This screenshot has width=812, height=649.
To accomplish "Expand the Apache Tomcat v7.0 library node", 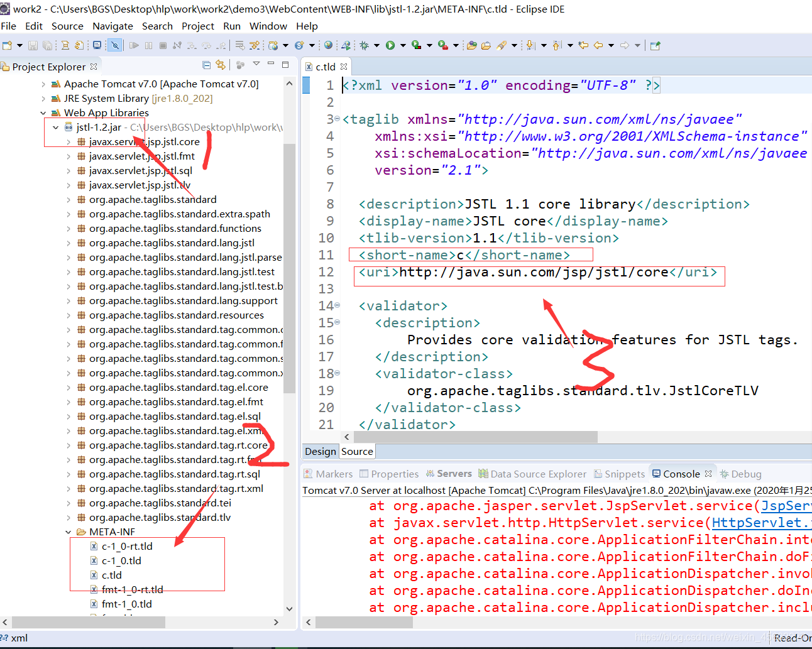I will click(43, 84).
